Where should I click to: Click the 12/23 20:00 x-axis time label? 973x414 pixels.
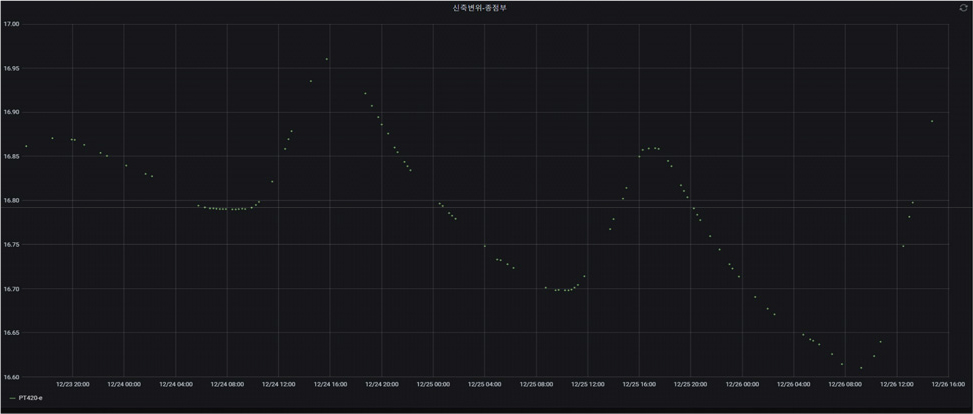click(72, 383)
